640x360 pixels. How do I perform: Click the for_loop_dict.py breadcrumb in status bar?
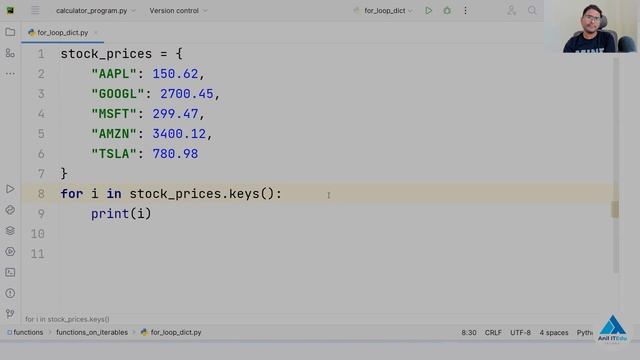[x=171, y=332]
